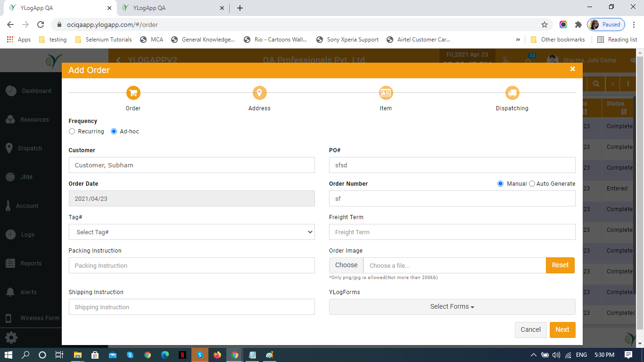The height and width of the screenshot is (362, 644).
Task: Select the Ad-hoc frequency option
Action: [x=114, y=132]
